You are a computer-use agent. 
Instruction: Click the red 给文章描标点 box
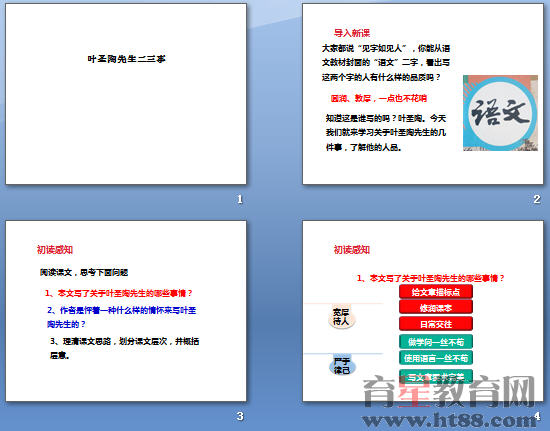tap(436, 292)
